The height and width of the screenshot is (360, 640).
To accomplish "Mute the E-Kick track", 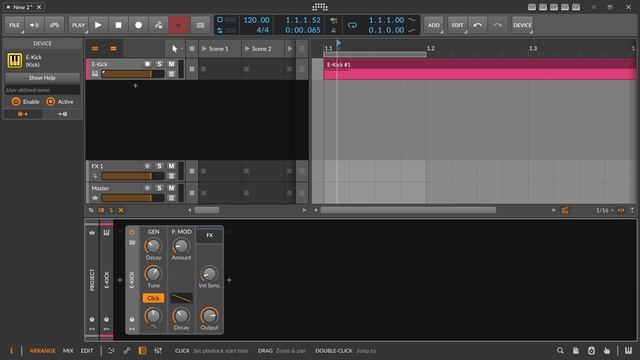I will 171,64.
